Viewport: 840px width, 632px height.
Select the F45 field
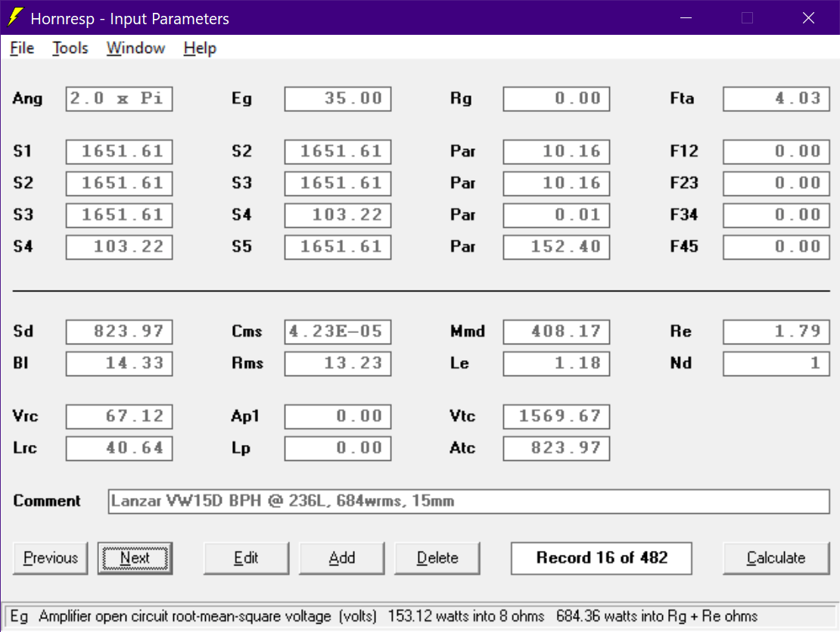click(x=776, y=247)
